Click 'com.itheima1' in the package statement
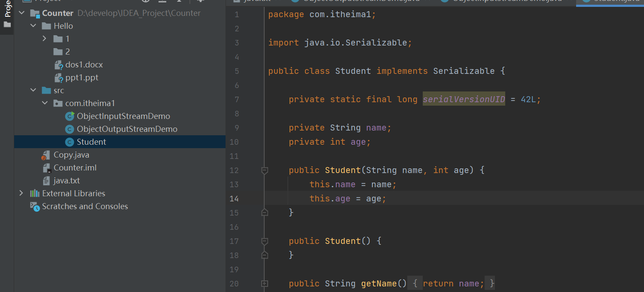This screenshot has width=644, height=292. click(x=340, y=15)
